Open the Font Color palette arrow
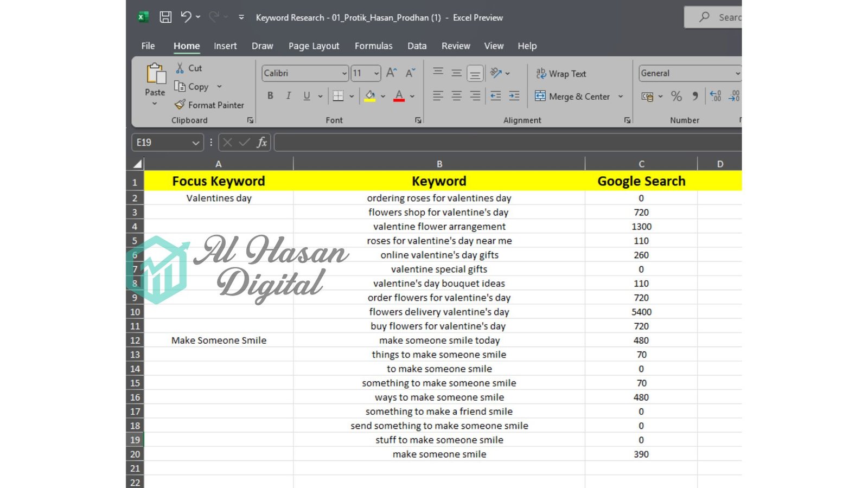Viewport: 868px width, 488px height. [412, 97]
